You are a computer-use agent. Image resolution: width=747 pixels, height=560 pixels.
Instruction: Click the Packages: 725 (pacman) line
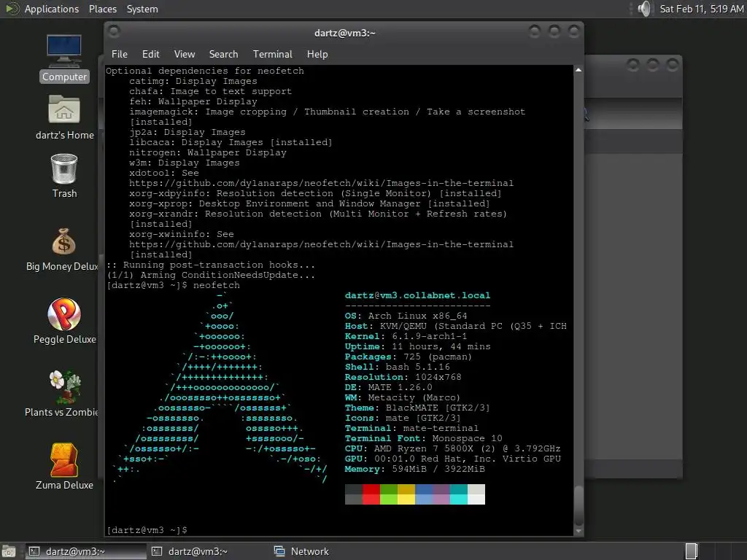409,357
